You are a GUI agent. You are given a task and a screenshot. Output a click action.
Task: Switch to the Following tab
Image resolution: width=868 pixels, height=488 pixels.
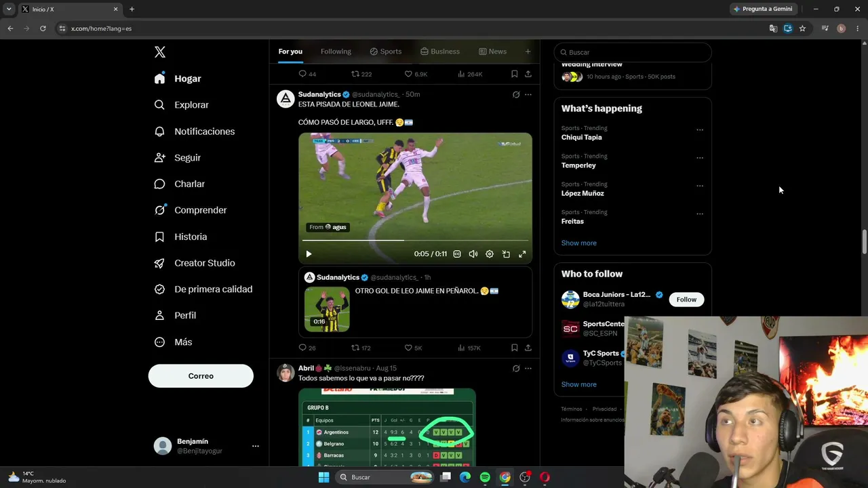tap(336, 52)
